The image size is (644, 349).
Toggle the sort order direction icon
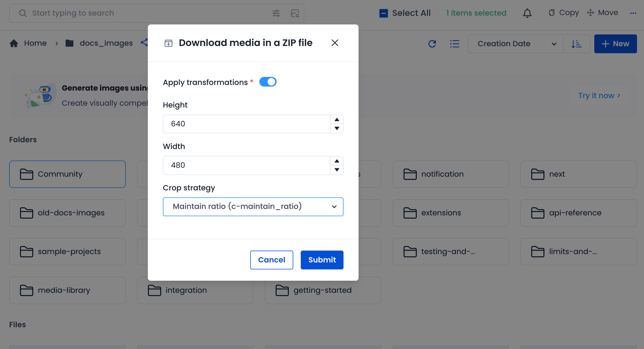[577, 44]
